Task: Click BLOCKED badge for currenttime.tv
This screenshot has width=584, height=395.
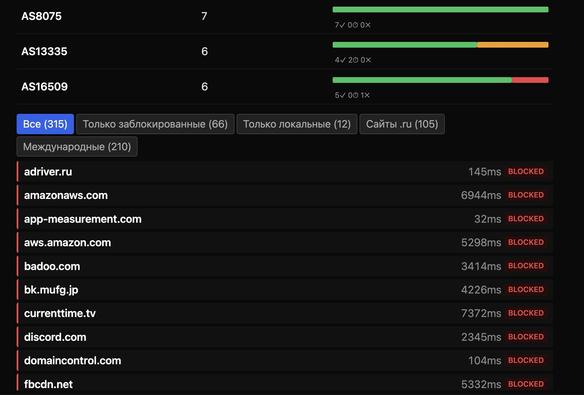Action: 526,313
